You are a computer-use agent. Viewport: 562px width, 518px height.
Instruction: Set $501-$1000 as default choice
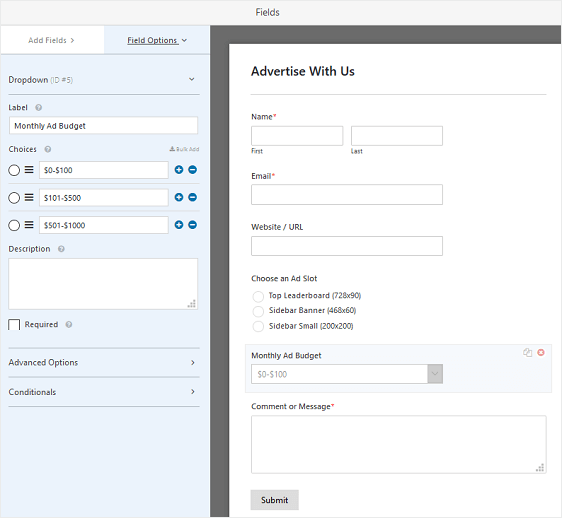tap(14, 225)
